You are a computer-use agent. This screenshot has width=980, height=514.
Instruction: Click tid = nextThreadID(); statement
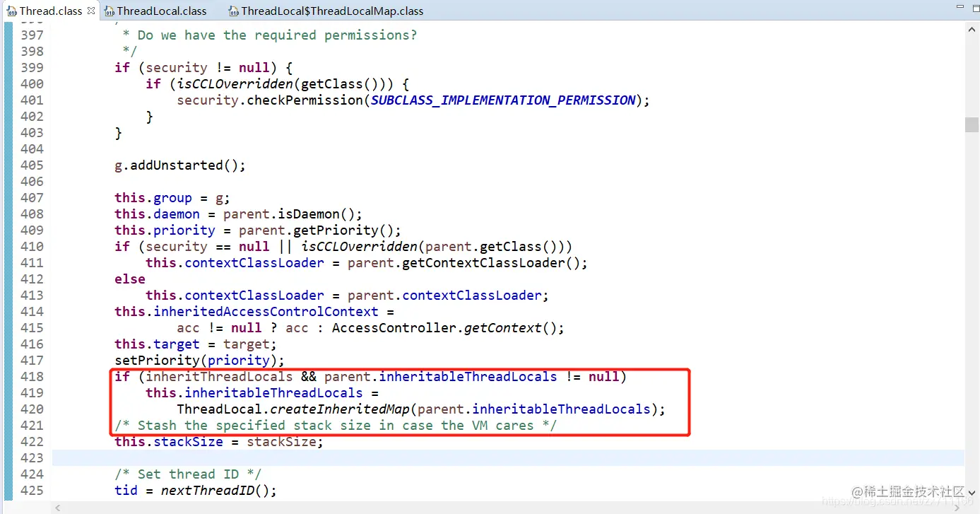[196, 491]
